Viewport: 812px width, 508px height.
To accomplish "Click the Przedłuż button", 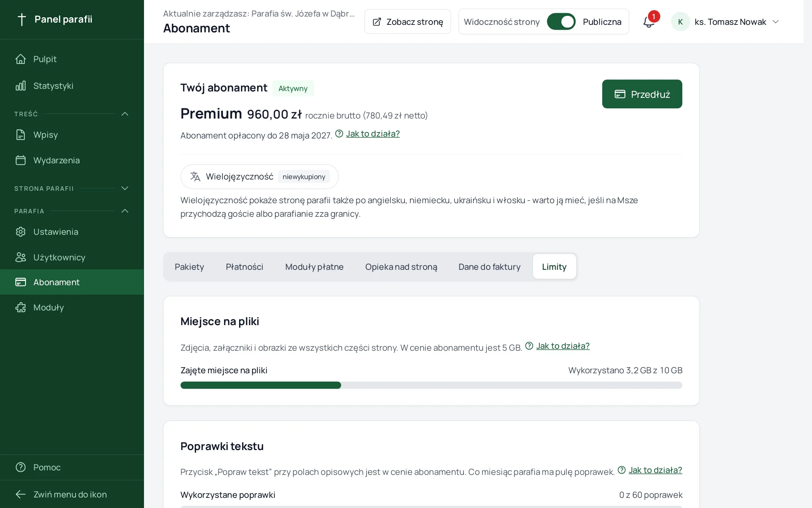I will 642,94.
